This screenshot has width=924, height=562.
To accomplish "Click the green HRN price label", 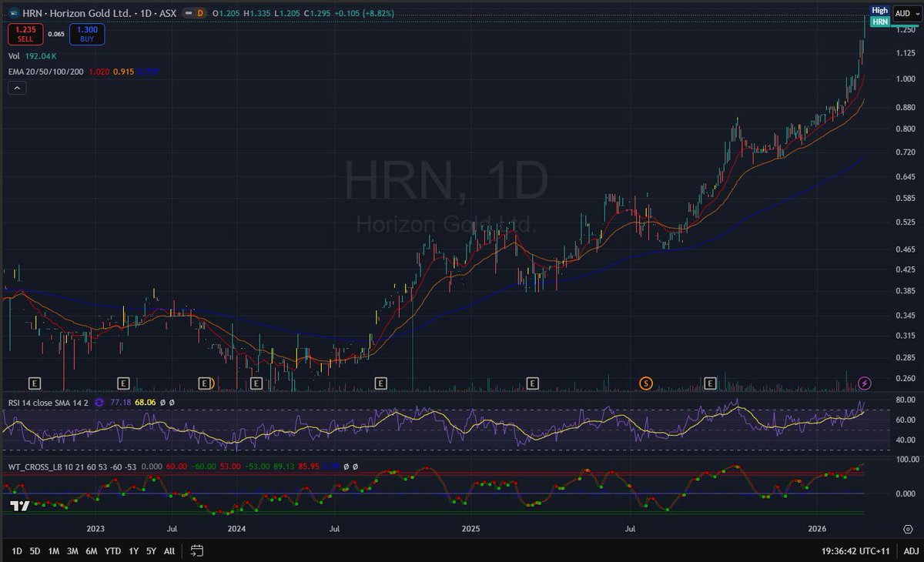I will (879, 22).
